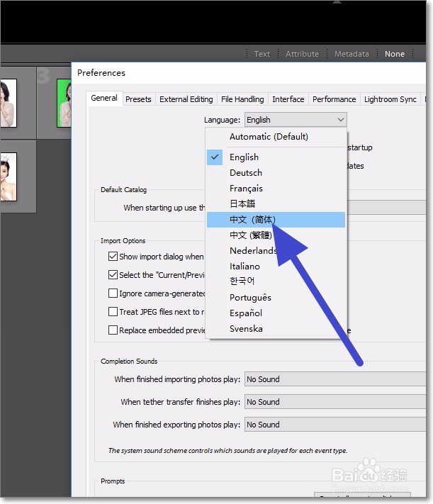Choose English in the language list
Screen dimensions: 433x504
coord(276,157)
